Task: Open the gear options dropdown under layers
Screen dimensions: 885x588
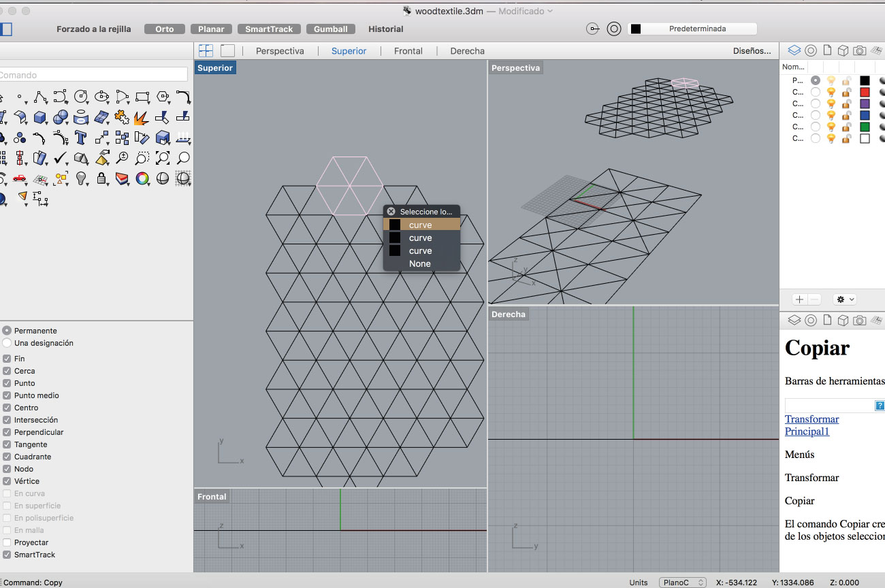Action: tap(846, 299)
